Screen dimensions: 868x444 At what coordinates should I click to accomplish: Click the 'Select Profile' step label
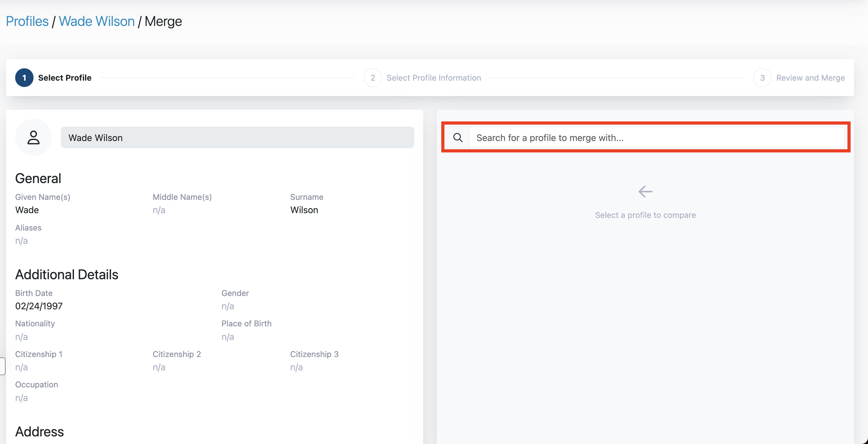click(x=65, y=78)
